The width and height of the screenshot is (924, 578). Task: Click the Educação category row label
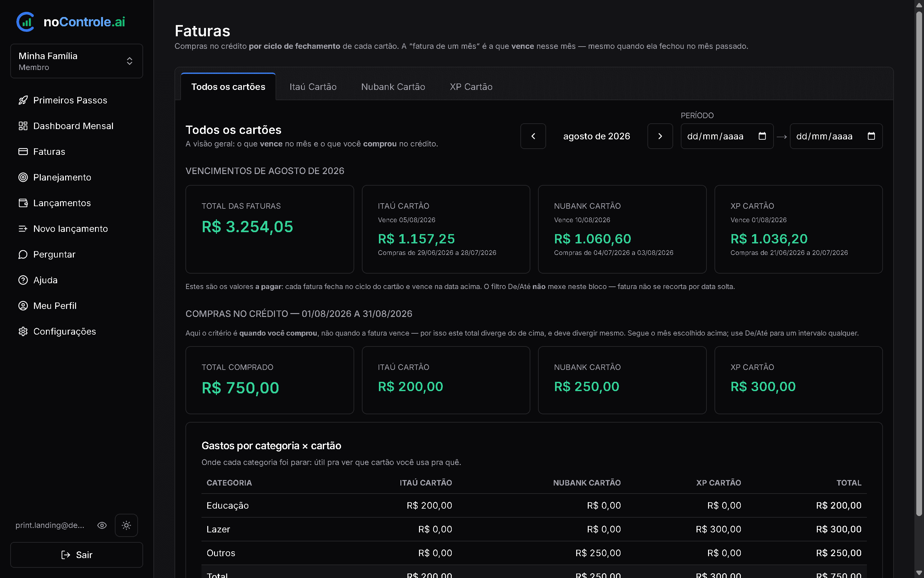click(x=227, y=505)
